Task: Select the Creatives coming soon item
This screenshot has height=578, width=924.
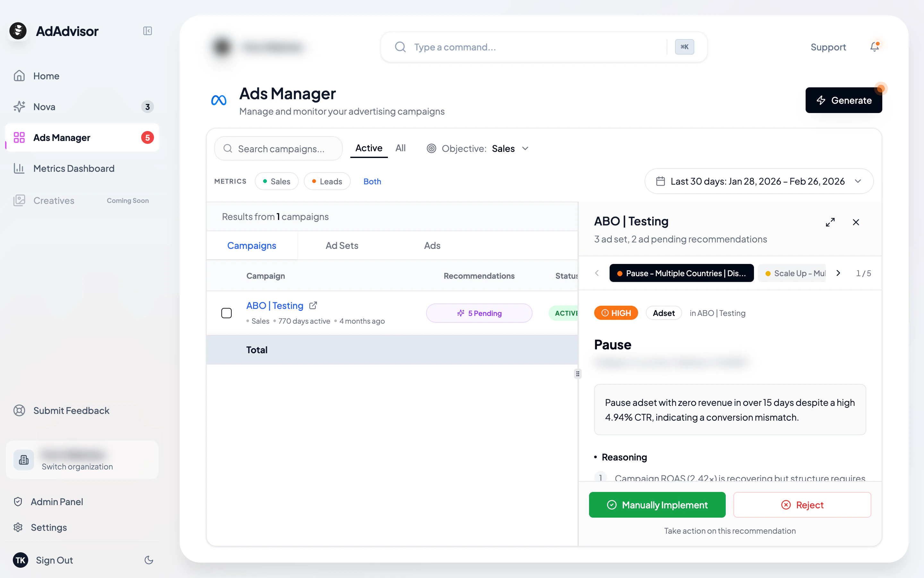Action: (82, 200)
